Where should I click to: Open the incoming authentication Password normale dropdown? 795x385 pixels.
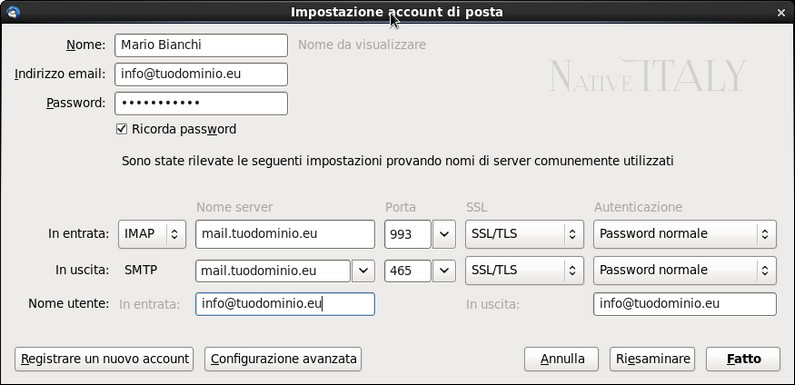pyautogui.click(x=684, y=234)
